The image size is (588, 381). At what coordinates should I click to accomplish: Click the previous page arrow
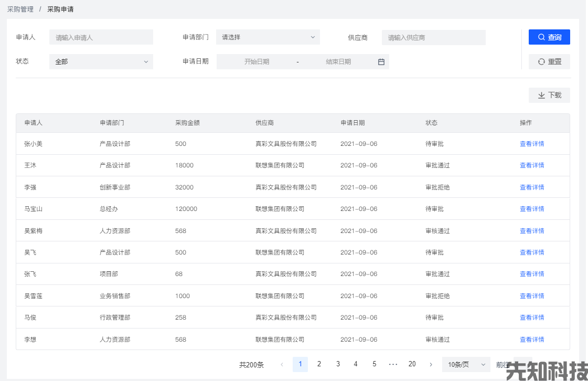click(282, 365)
